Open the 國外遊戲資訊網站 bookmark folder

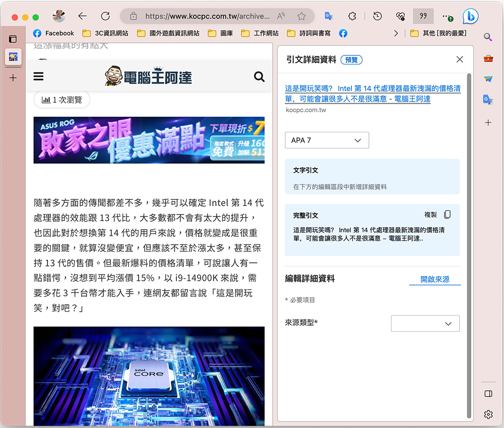168,33
